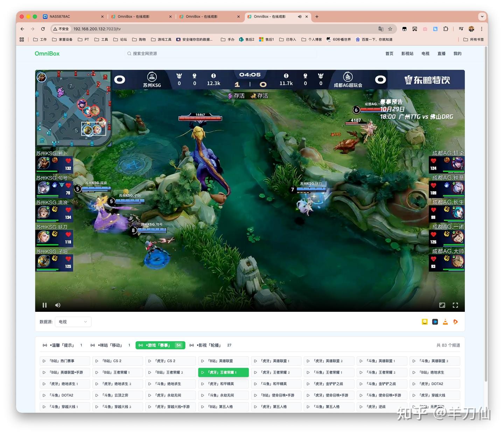
Task: Click the dark blue external player icon
Action: tap(435, 322)
